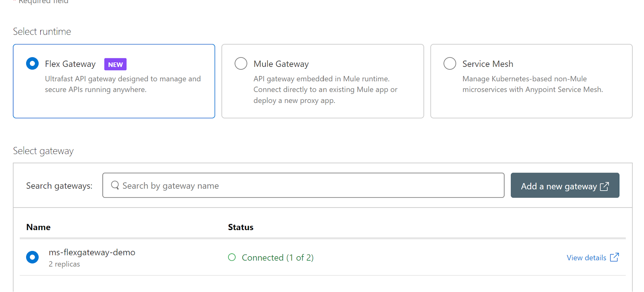The height and width of the screenshot is (292, 644).
Task: Click the 2 replicas text
Action: 64,264
